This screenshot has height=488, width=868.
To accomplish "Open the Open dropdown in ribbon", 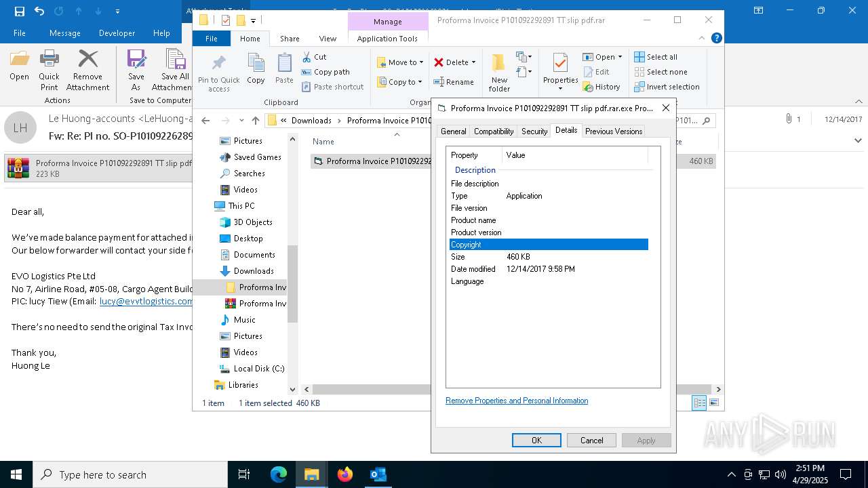I will (x=603, y=57).
